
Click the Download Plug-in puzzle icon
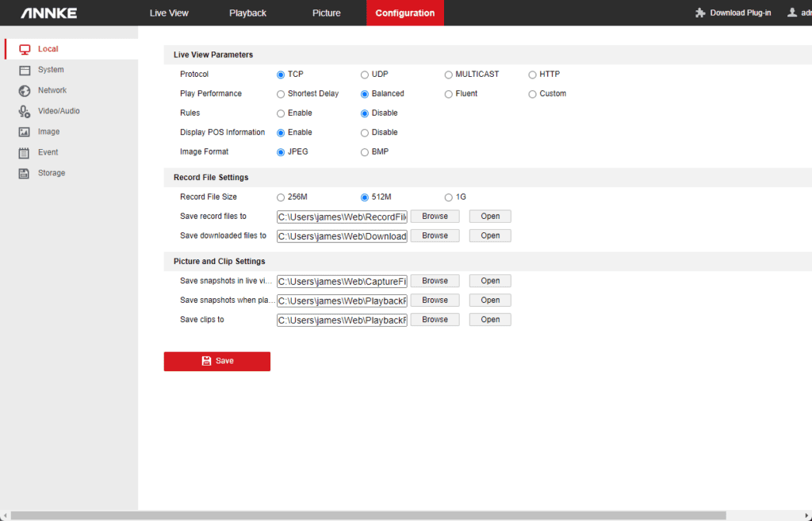click(x=700, y=13)
